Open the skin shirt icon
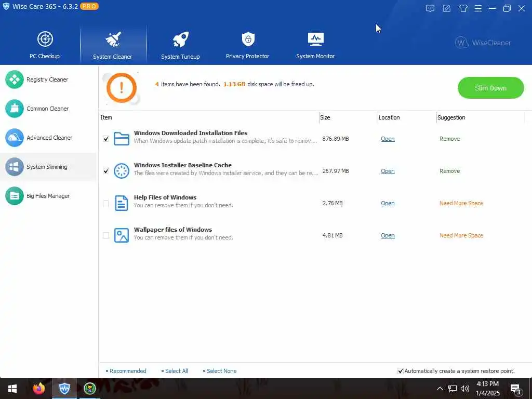The width and height of the screenshot is (532, 399). point(463,8)
